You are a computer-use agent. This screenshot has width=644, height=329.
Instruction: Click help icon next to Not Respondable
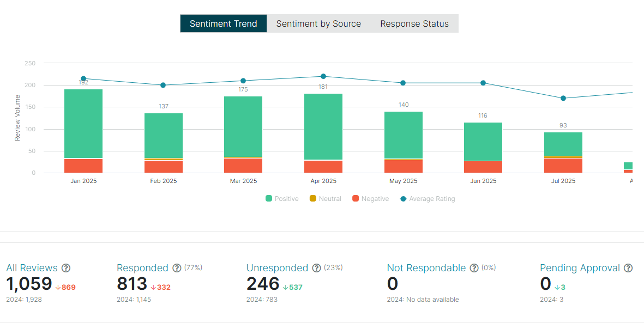[474, 269]
